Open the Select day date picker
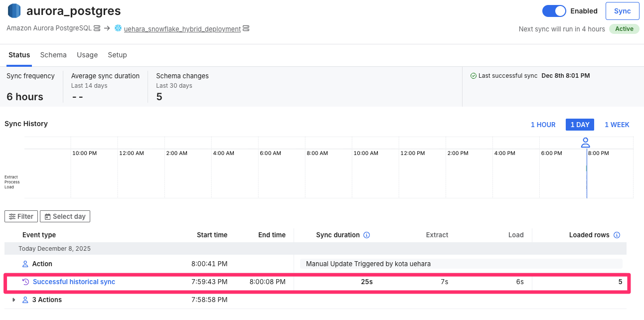Image resolution: width=644 pixels, height=320 pixels. (65, 216)
